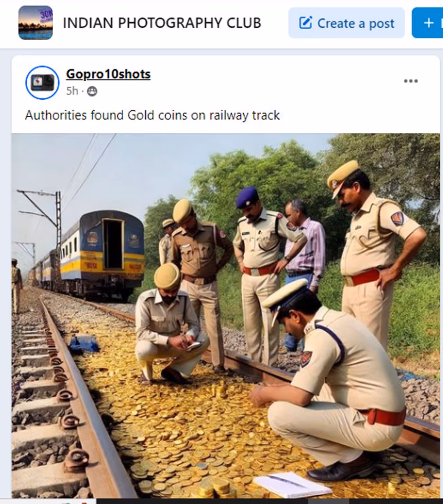Click the pencil icon in Create a post
The width and height of the screenshot is (443, 504).
tap(305, 23)
